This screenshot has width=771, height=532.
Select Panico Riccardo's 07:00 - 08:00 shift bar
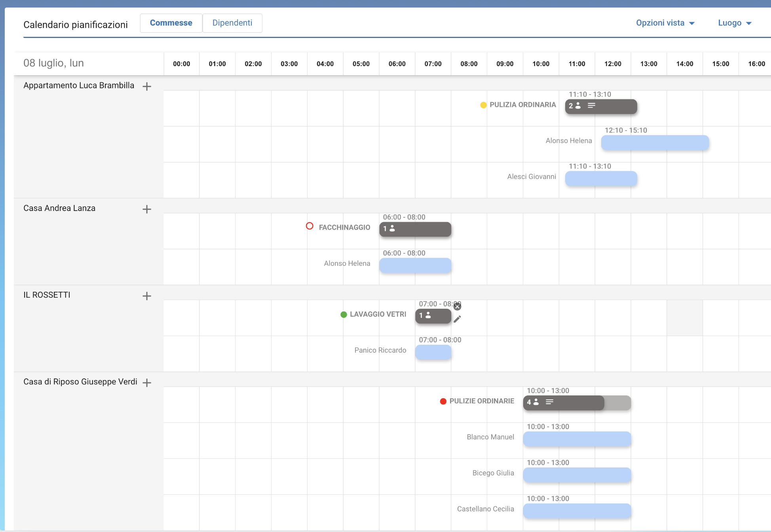coord(433,352)
